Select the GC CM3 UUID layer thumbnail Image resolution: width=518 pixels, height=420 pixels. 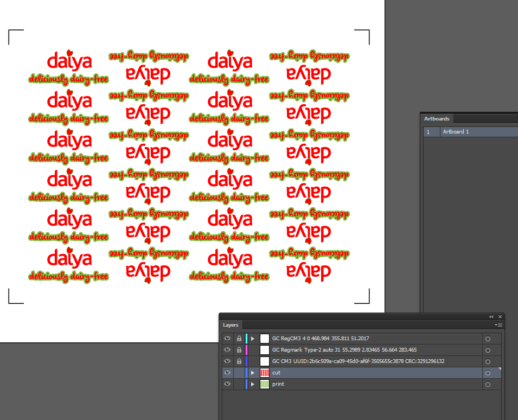click(265, 361)
